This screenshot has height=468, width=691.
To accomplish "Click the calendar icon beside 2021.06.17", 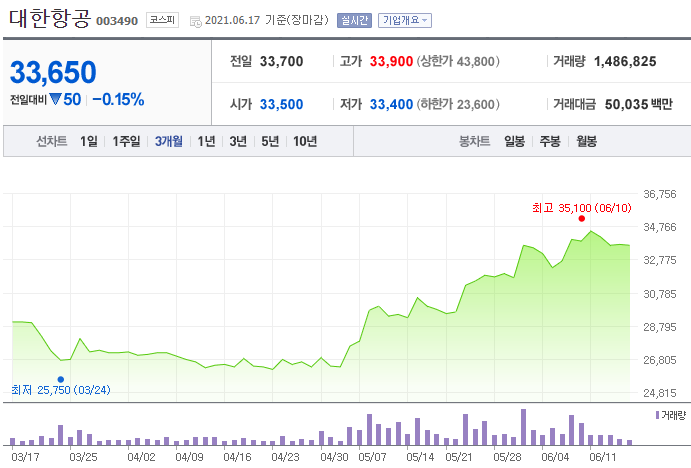I will tap(196, 21).
